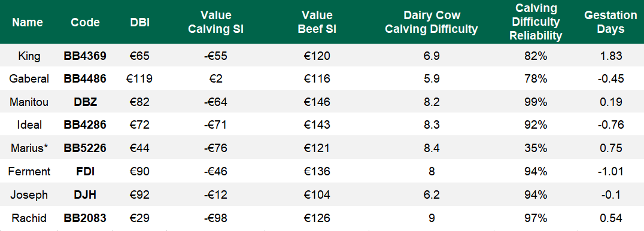This screenshot has width=644, height=231.
Task: Select Manitou's €146 Beef SI value
Action: click(x=317, y=102)
